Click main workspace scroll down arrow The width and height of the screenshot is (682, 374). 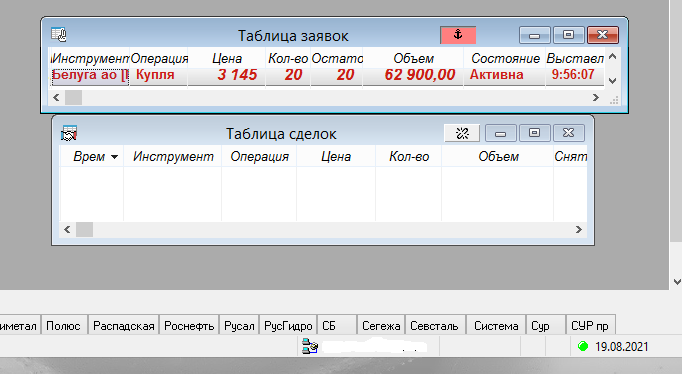coord(677,282)
